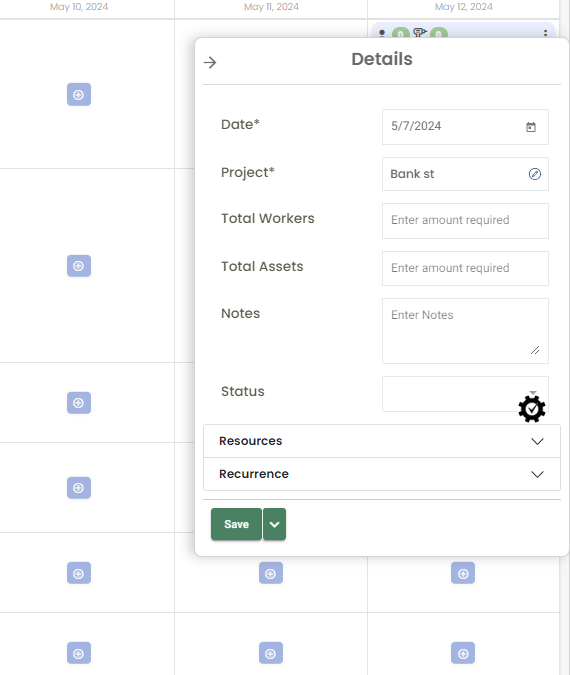570x675 pixels.
Task: Click the May 10, 2024 column header
Action: tap(79, 7)
